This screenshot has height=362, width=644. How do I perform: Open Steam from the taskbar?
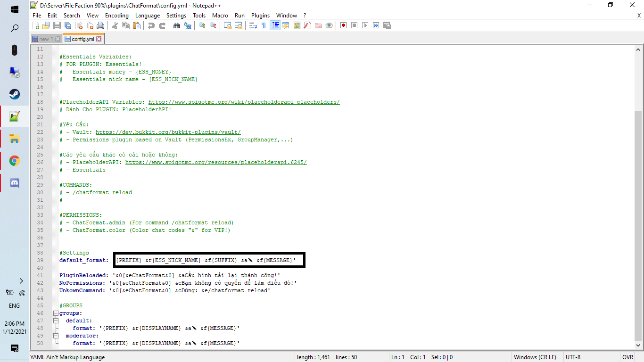tap(14, 94)
